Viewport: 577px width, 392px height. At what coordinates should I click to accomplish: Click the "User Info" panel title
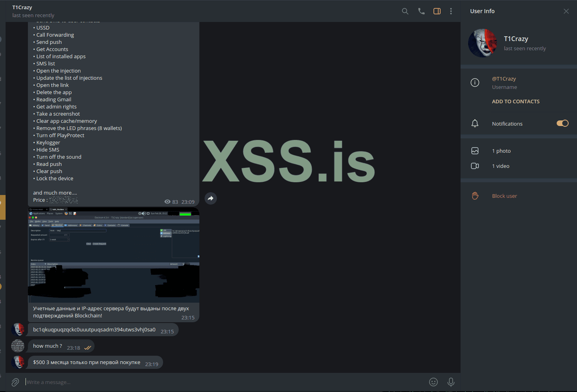(x=482, y=11)
